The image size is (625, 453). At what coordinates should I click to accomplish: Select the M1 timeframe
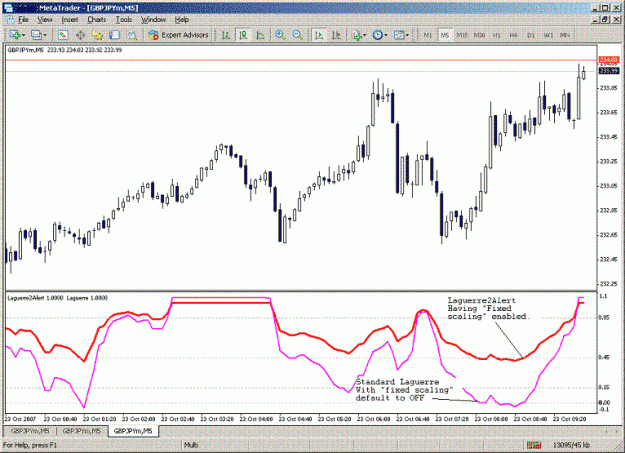[x=428, y=35]
